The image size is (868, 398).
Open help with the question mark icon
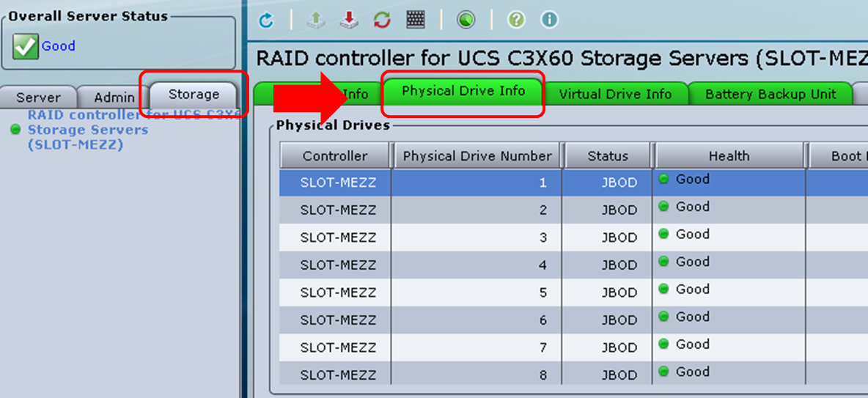516,20
